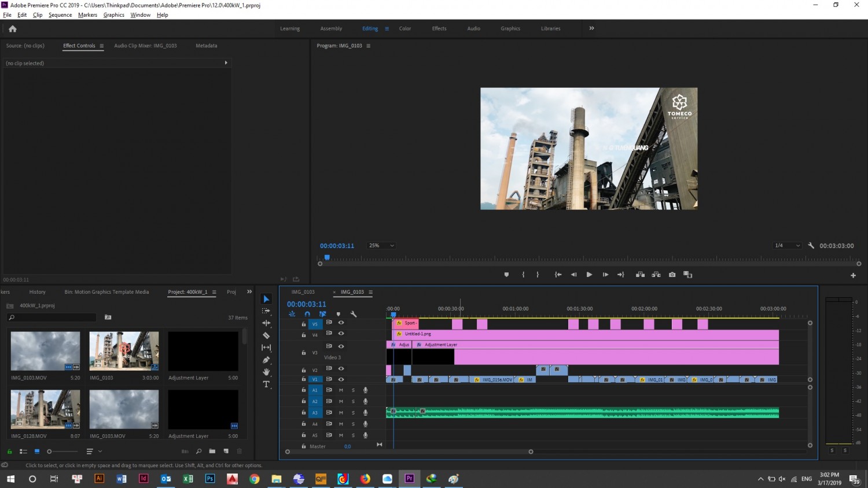Toggle Linked Selection in timeline
Viewport: 868px width, 488px height.
322,314
